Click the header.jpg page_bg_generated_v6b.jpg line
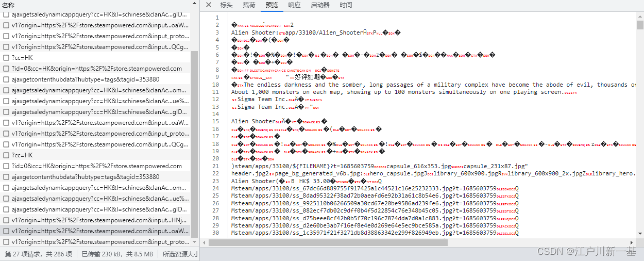 tap(434, 174)
